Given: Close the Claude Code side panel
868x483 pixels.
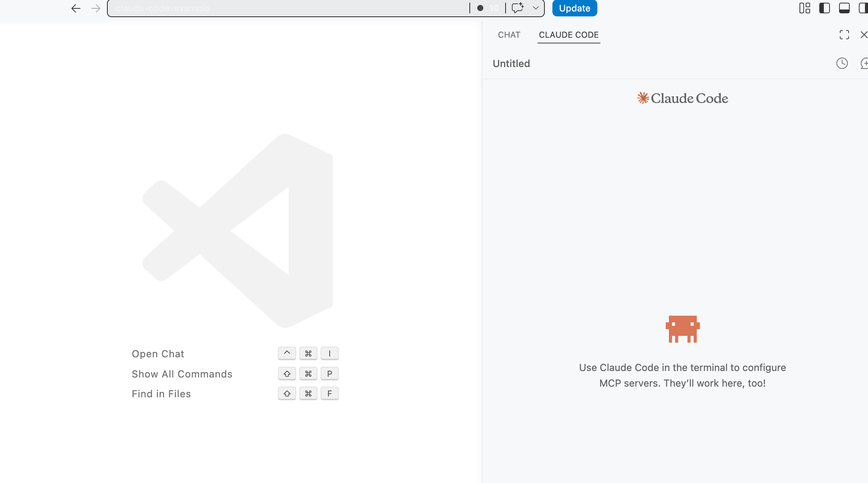Looking at the screenshot, I should point(864,35).
